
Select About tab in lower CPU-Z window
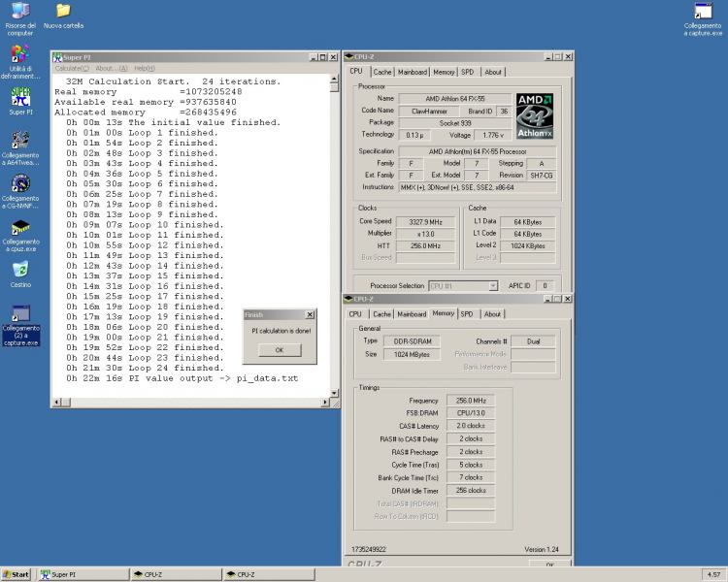(492, 314)
